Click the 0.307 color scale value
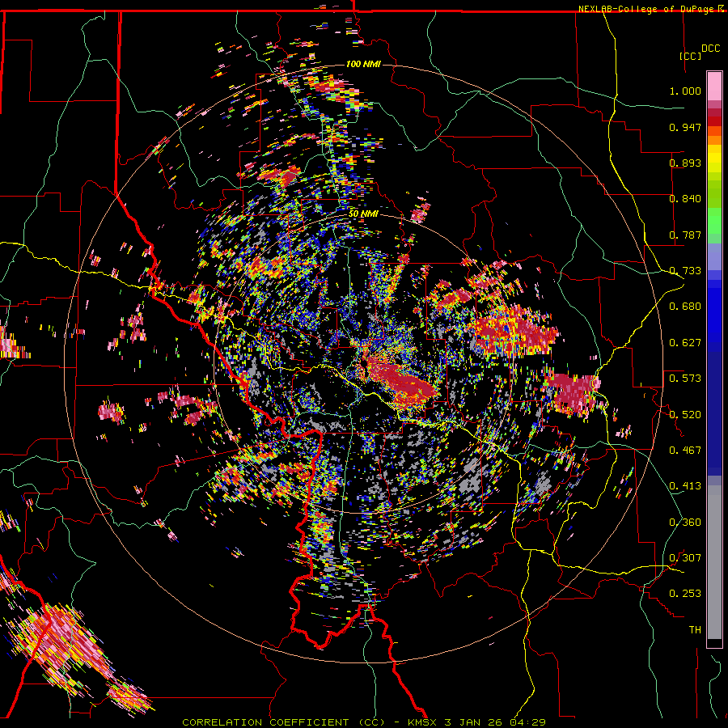The height and width of the screenshot is (728, 728). (685, 558)
